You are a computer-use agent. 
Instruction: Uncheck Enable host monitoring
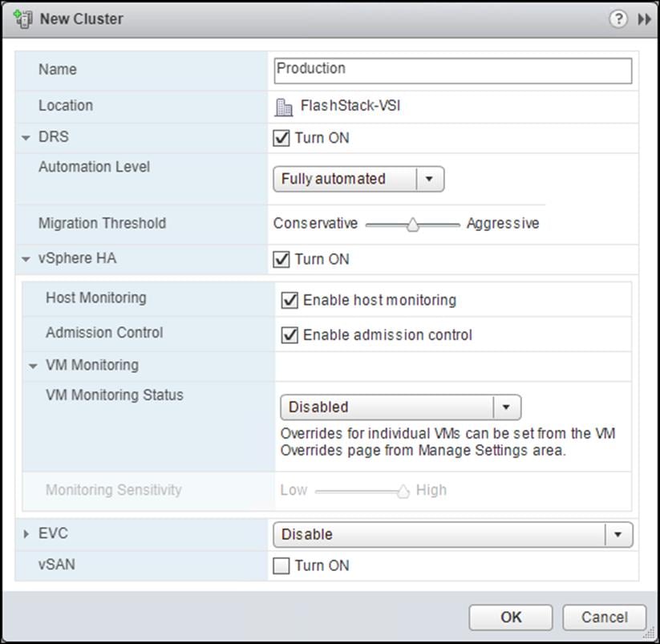[290, 300]
